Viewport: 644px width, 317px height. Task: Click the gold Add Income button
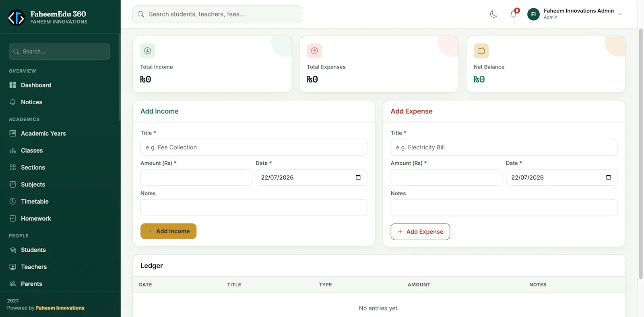coord(168,231)
